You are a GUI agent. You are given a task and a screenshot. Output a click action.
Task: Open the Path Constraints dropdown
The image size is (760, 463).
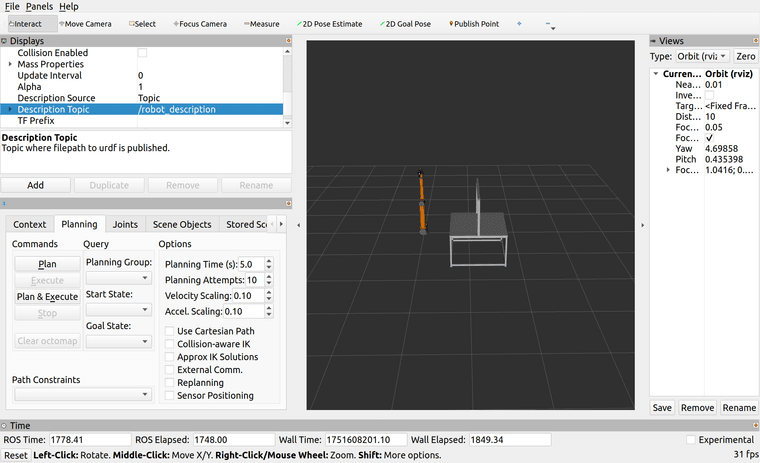point(83,394)
